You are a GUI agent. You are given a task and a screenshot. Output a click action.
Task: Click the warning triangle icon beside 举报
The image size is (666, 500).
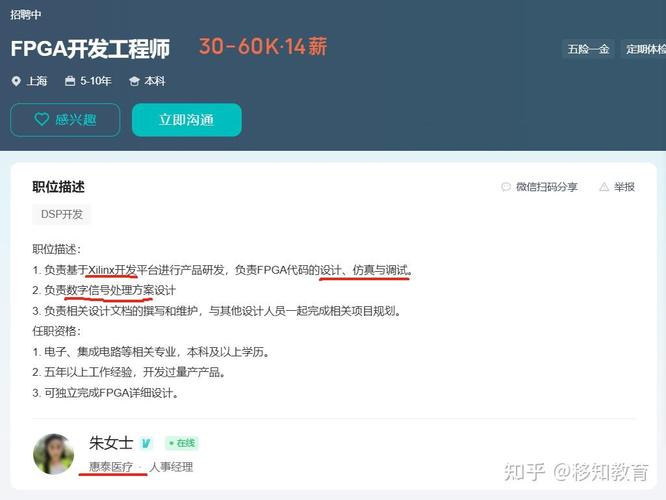[x=604, y=187]
